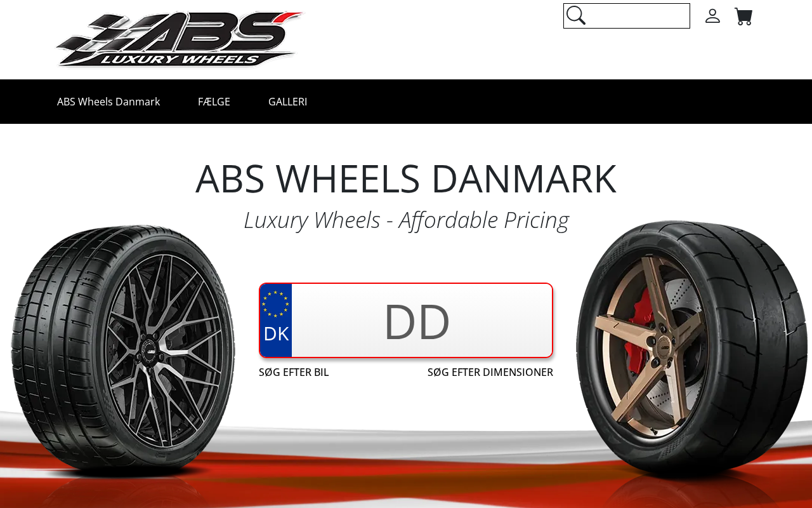This screenshot has width=812, height=508.
Task: Open the ABS Wheels Danmark menu item
Action: pyautogui.click(x=108, y=102)
